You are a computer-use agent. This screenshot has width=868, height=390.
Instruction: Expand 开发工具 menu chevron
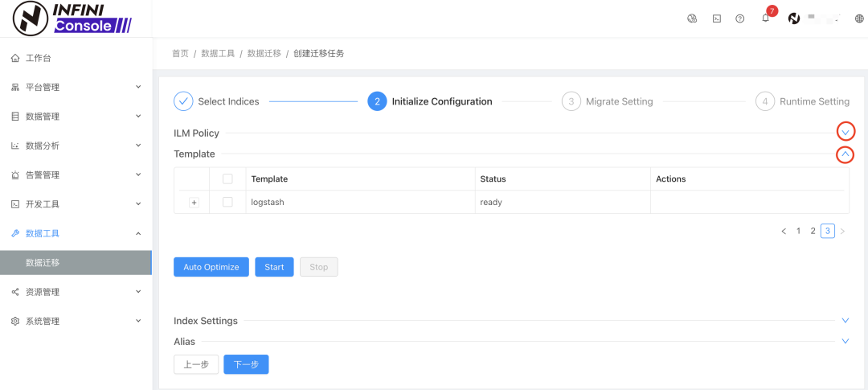(138, 204)
